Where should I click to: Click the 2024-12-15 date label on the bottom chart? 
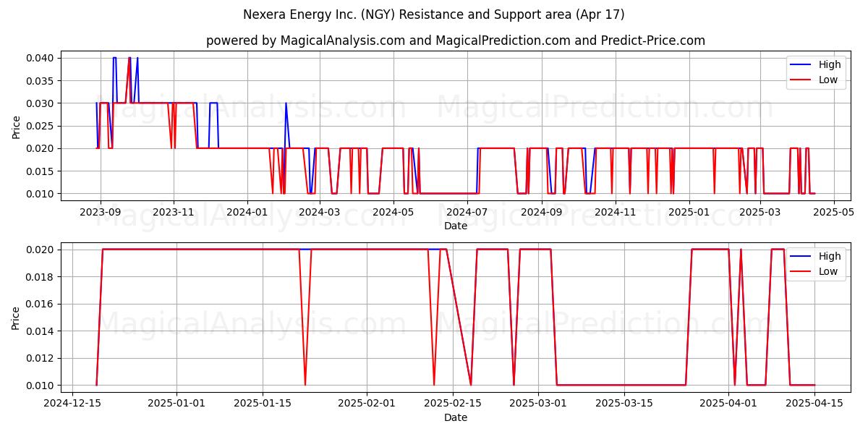tap(72, 404)
